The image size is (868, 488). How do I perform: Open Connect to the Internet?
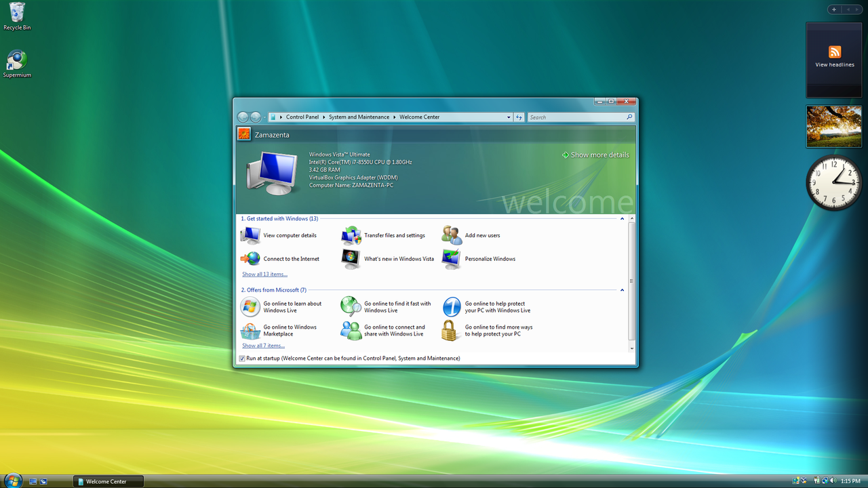point(280,258)
